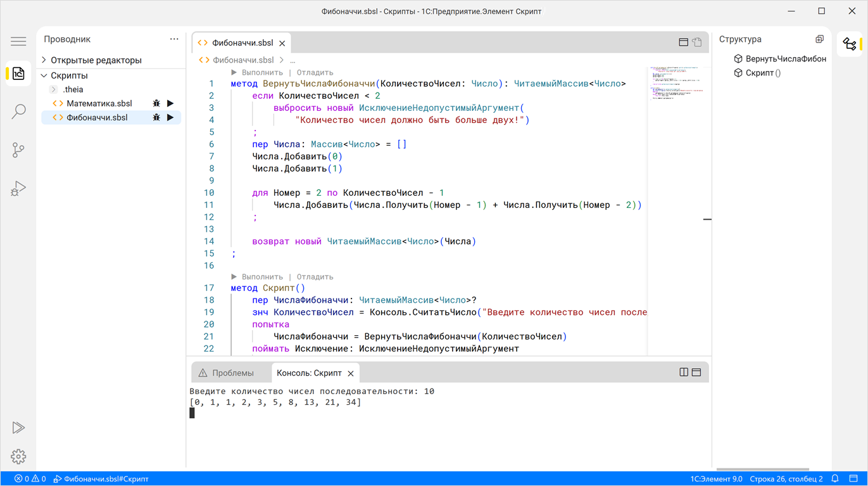Expand the Открытые редакторы section
Image resolution: width=868 pixels, height=486 pixels.
click(x=96, y=60)
